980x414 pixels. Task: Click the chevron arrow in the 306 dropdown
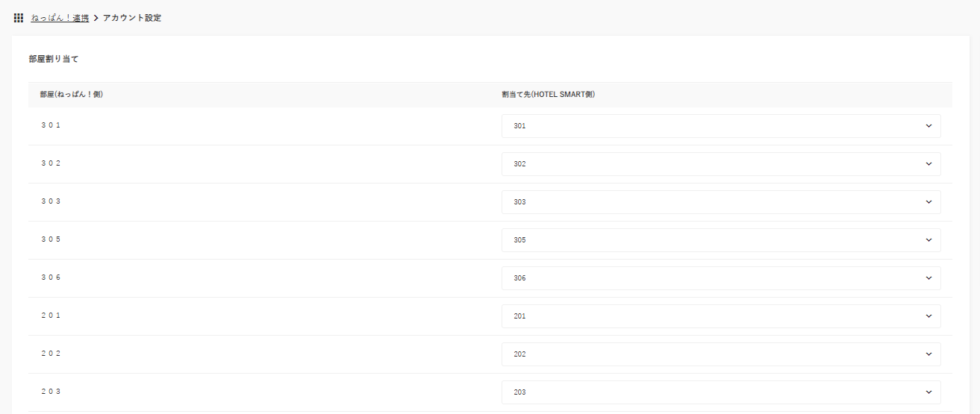click(928, 278)
